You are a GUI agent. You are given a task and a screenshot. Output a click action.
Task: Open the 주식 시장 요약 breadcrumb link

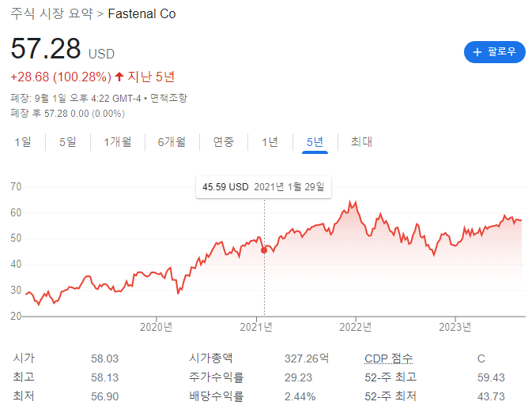click(51, 13)
